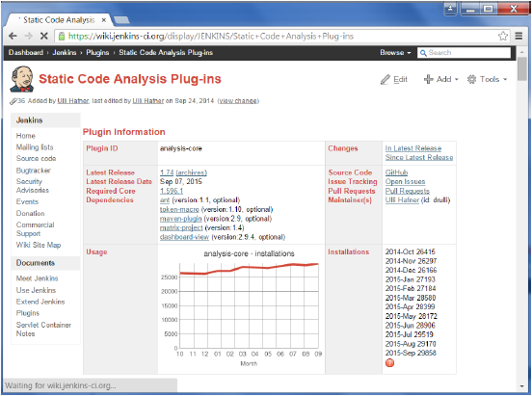The image size is (532, 396).
Task: Open the ant dependency link
Action: click(165, 200)
